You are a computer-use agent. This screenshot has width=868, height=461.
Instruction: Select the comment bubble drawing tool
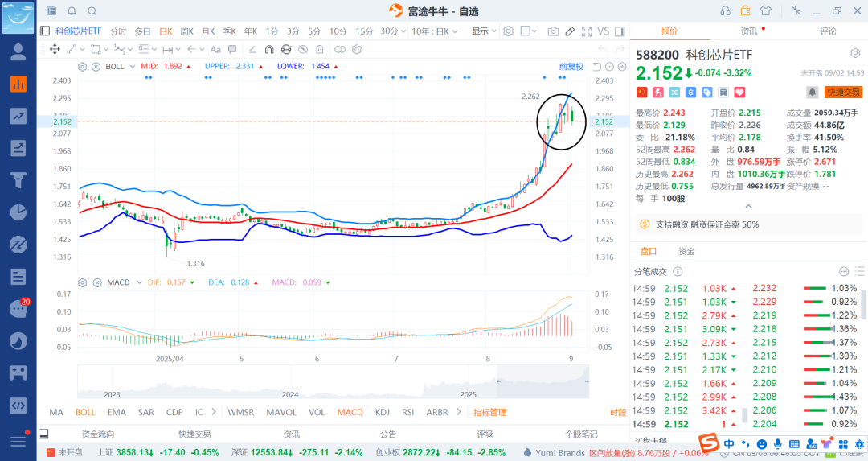pyautogui.click(x=232, y=49)
